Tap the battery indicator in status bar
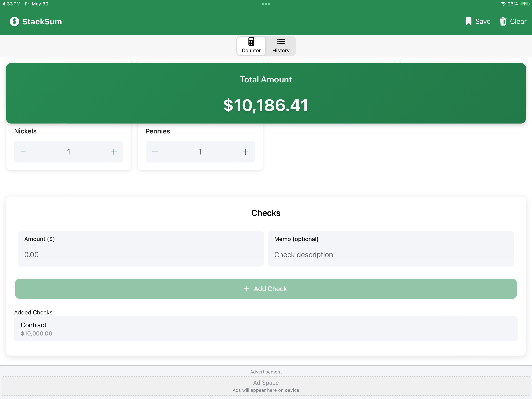This screenshot has width=532, height=399. 525,4
